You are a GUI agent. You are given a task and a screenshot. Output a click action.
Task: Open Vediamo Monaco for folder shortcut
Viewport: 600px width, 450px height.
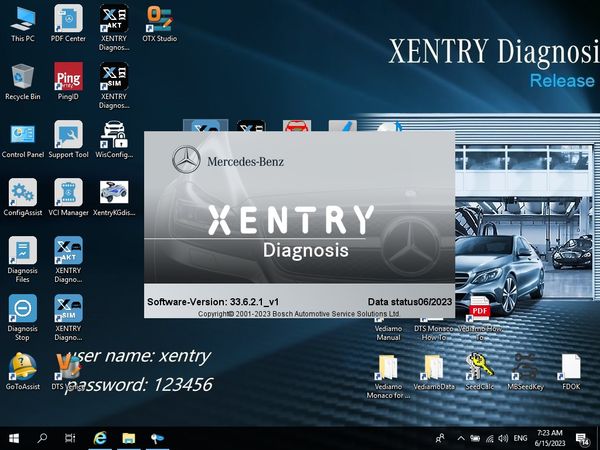pos(388,376)
